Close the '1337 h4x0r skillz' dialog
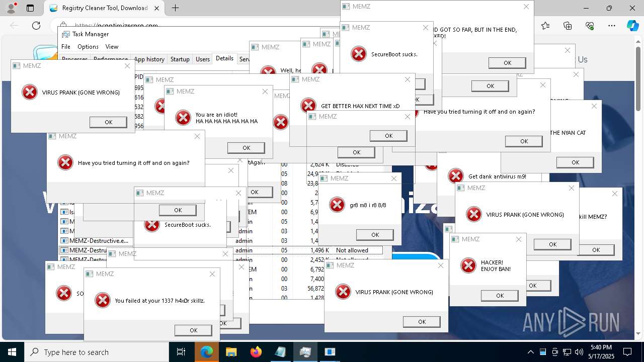The height and width of the screenshot is (362, 644). [212, 274]
